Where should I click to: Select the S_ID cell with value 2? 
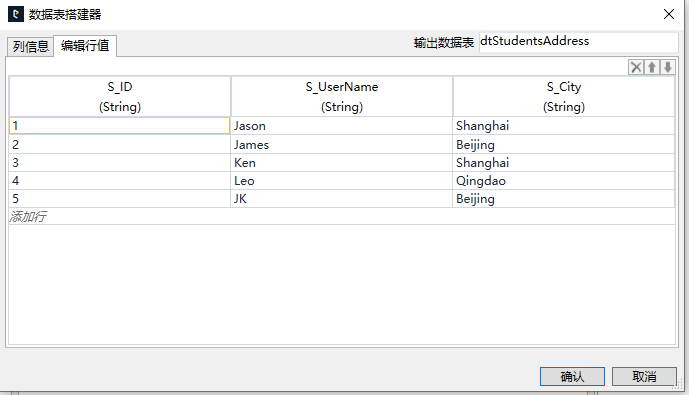point(120,145)
